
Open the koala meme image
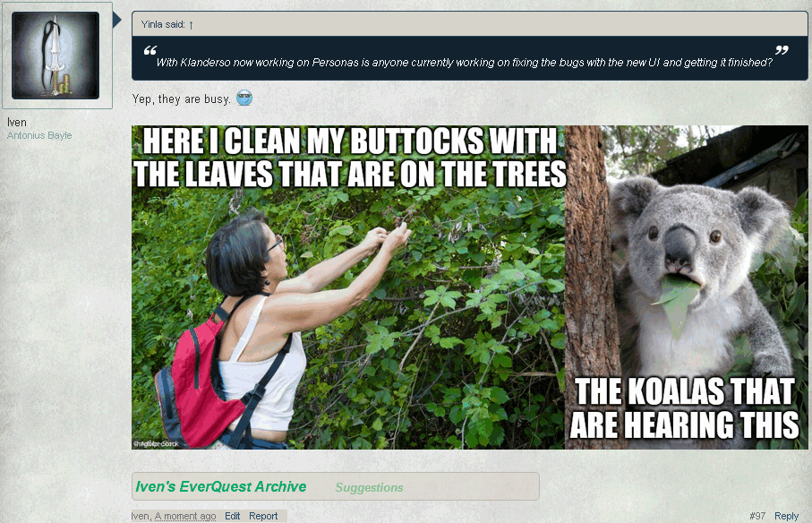(x=470, y=287)
